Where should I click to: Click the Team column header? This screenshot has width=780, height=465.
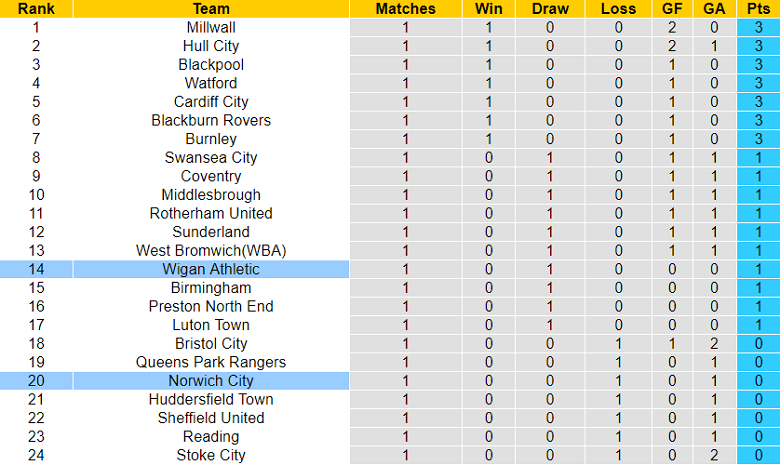tap(211, 9)
